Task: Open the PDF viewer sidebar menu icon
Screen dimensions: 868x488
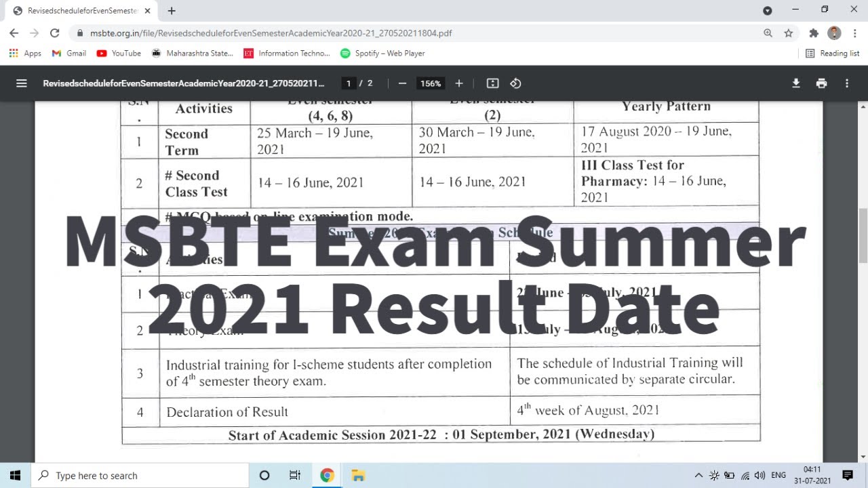Action: point(21,83)
